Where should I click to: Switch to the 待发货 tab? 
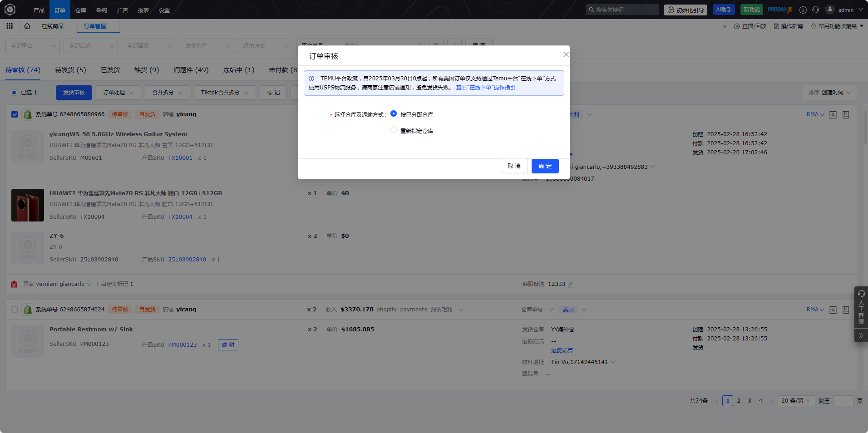[69, 70]
